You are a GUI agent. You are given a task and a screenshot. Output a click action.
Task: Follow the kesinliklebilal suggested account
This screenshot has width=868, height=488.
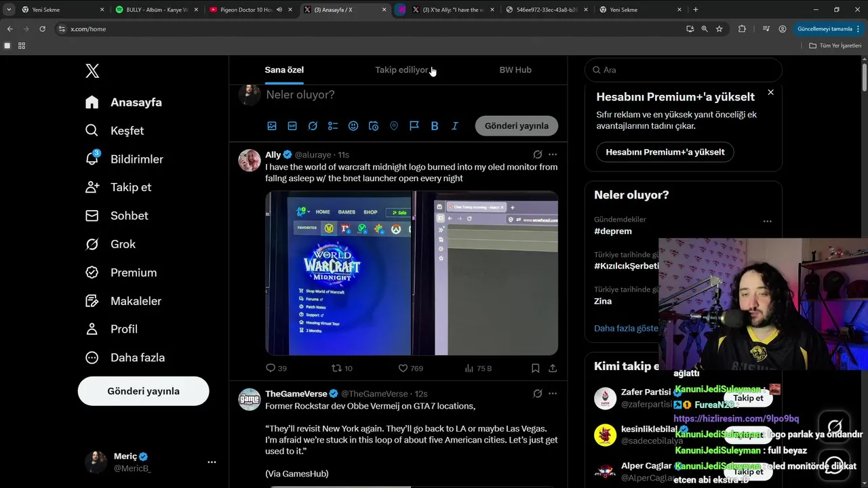[x=748, y=434]
